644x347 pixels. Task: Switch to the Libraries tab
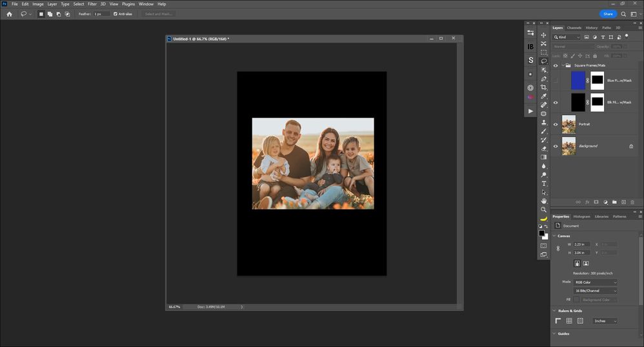(601, 216)
